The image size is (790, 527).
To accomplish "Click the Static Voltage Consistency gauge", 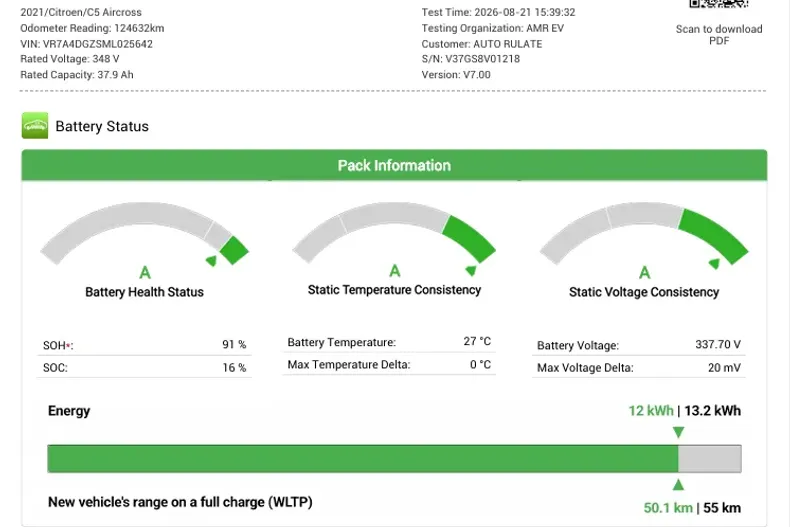I will click(644, 234).
